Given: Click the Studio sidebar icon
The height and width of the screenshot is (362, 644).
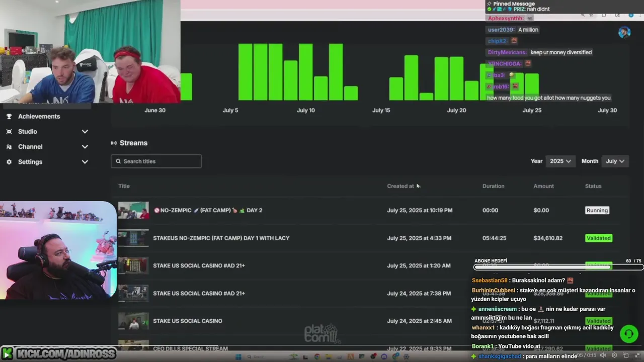Looking at the screenshot, I should pos(9,131).
